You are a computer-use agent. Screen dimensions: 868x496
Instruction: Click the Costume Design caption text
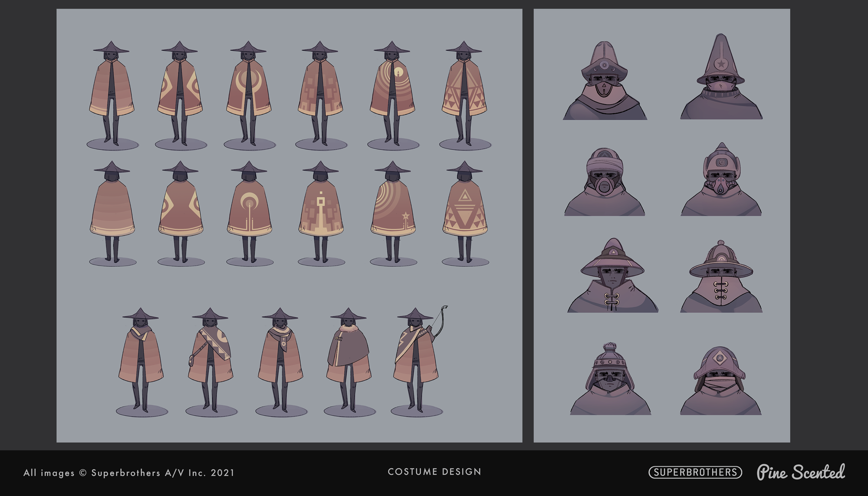[x=434, y=472]
